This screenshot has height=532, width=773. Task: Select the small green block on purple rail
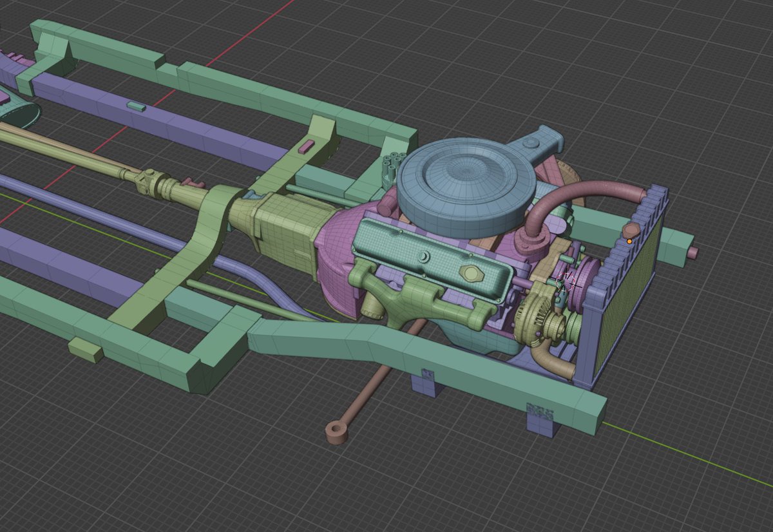tap(136, 106)
